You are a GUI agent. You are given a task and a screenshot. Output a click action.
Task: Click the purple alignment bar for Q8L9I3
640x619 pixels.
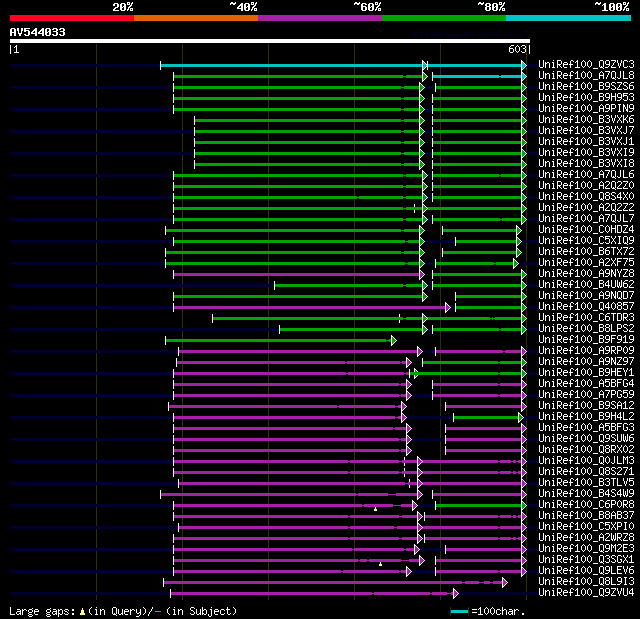point(335,582)
